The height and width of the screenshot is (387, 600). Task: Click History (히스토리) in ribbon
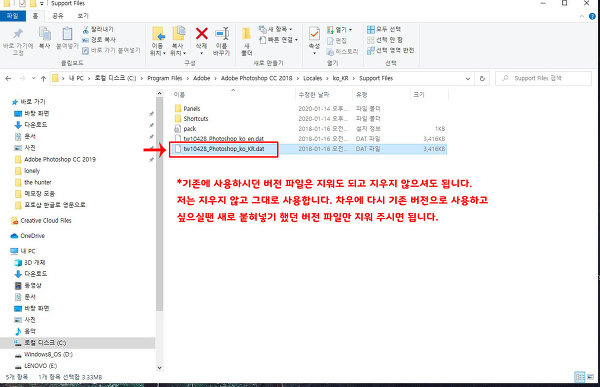[343, 51]
